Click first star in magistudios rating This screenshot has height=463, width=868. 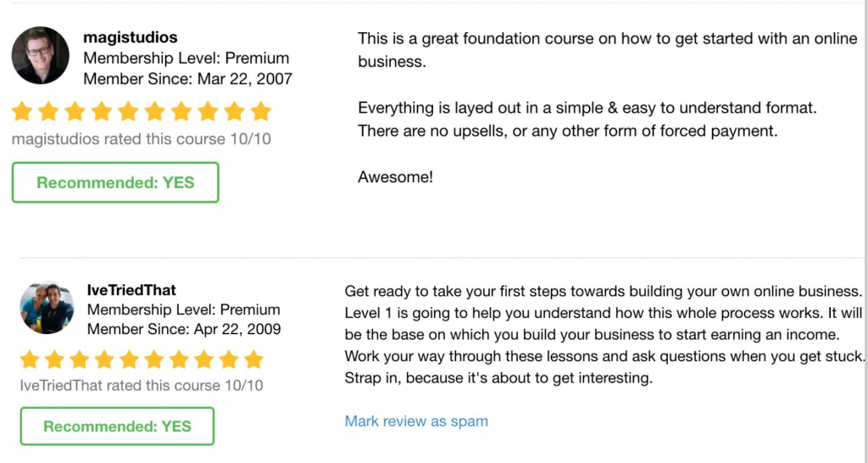pyautogui.click(x=24, y=112)
